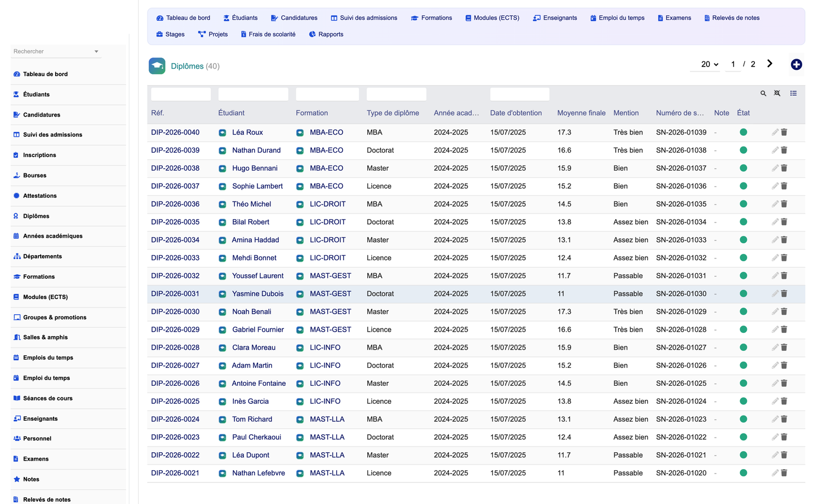814x504 pixels.
Task: Sort by Année académique column header
Action: coord(456,113)
